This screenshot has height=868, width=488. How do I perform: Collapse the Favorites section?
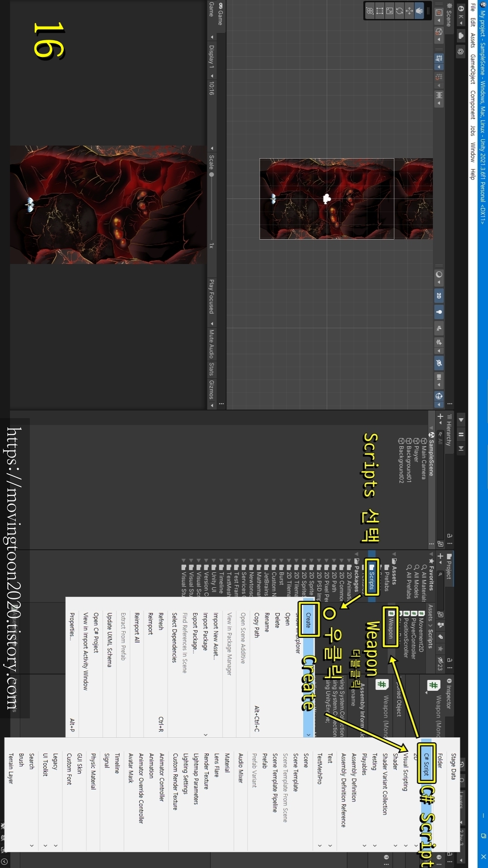click(431, 554)
